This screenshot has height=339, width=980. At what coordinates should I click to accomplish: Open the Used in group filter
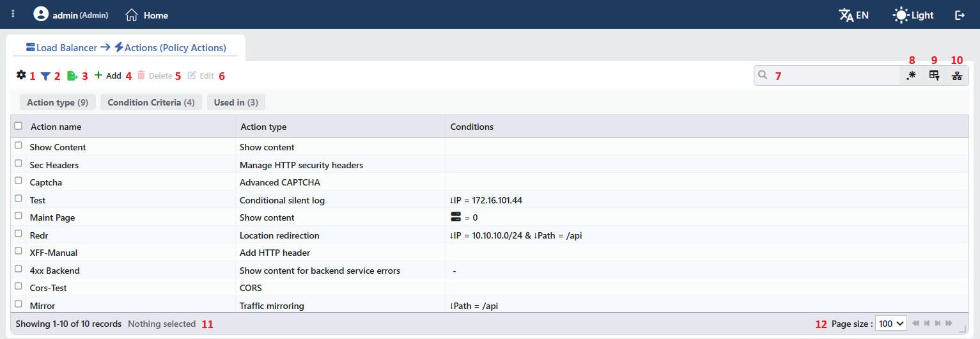(236, 102)
